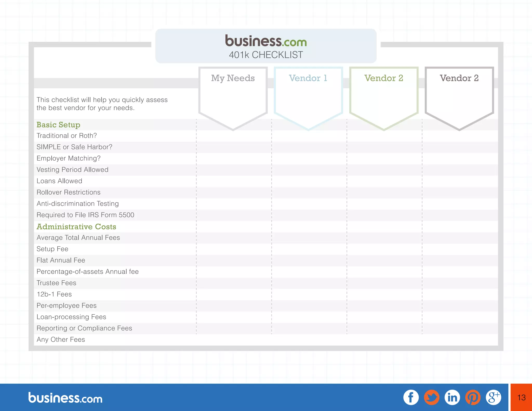Click the 'Loans Allowed' row label
The image size is (532, 411).
(x=59, y=181)
